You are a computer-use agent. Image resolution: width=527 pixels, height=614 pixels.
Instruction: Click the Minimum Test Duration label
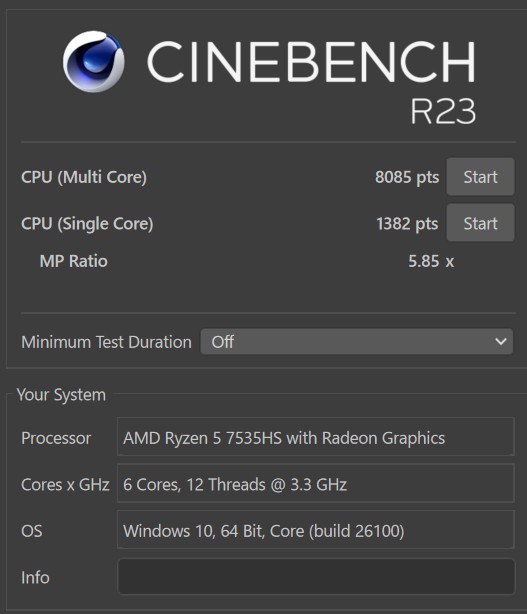(x=106, y=342)
